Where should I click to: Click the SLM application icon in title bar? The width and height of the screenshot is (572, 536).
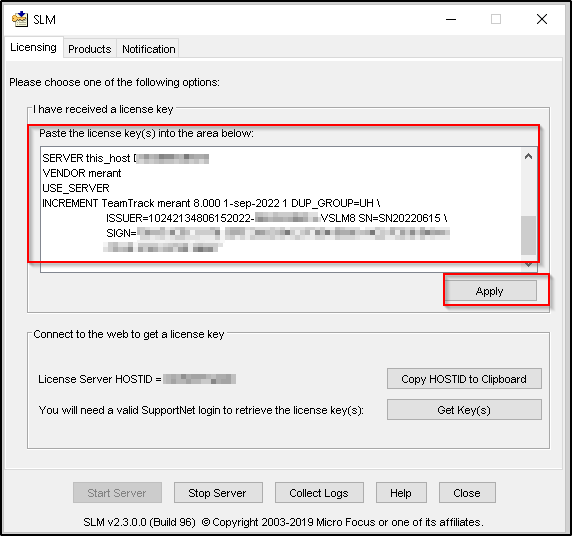tap(20, 19)
